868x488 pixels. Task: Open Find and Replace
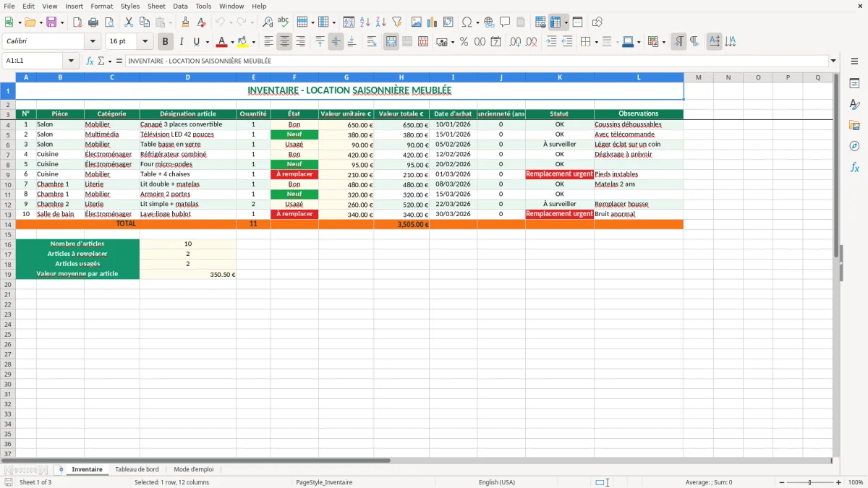(x=268, y=22)
